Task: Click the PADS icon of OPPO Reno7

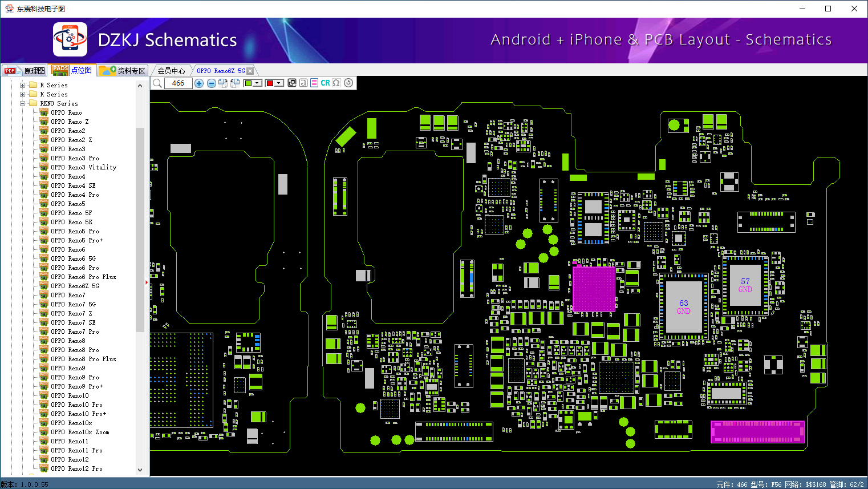Action: click(x=44, y=295)
